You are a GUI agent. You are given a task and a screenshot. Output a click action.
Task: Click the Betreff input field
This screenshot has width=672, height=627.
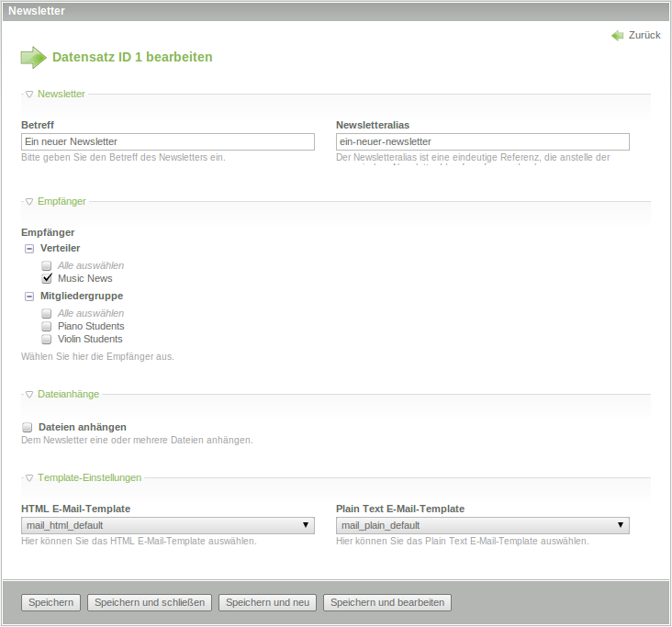pyautogui.click(x=167, y=141)
